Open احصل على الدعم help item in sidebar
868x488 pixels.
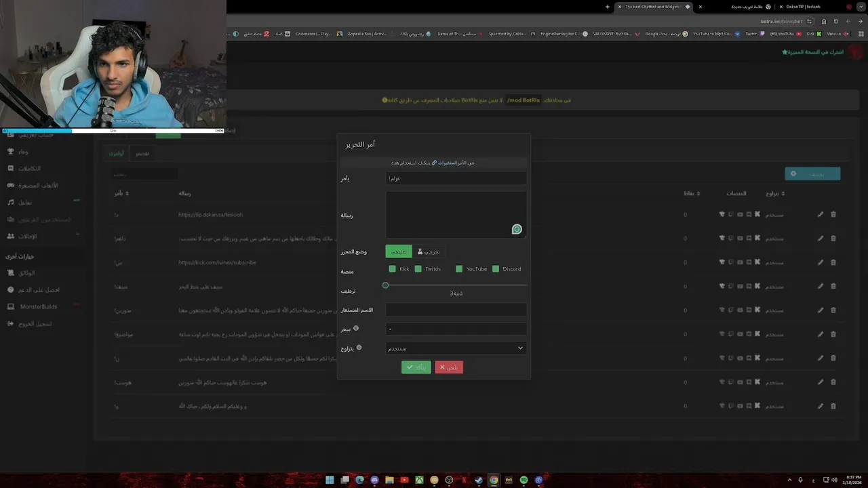[33, 289]
